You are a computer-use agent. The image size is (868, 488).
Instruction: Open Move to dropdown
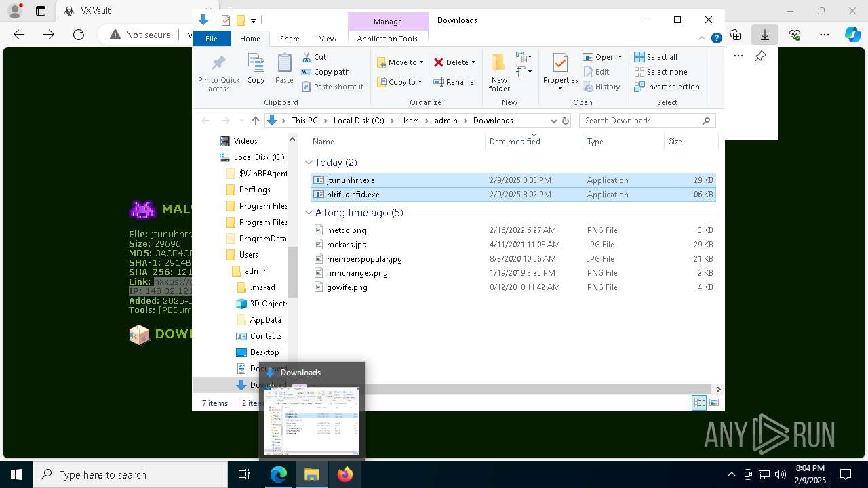(400, 62)
